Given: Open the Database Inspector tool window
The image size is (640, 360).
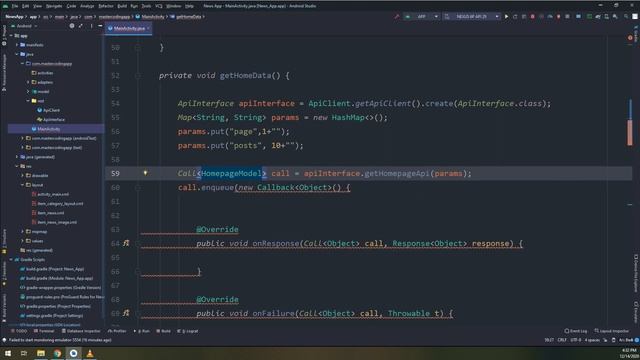Looking at the screenshot, I should coord(81,331).
